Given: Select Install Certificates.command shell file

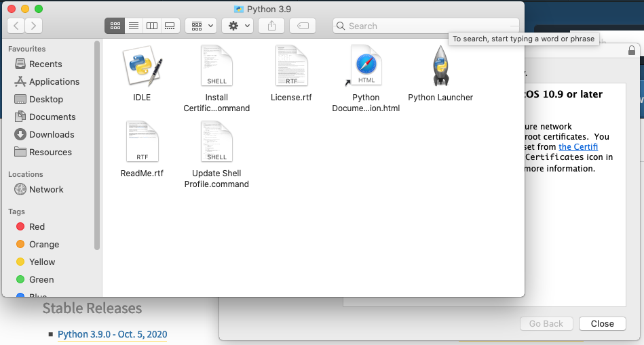Looking at the screenshot, I should [216, 66].
